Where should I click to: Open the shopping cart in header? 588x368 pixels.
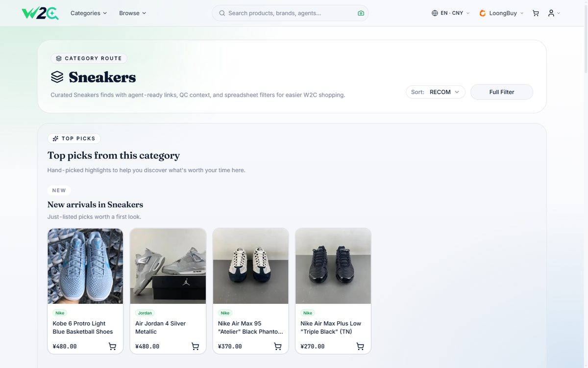click(x=536, y=13)
